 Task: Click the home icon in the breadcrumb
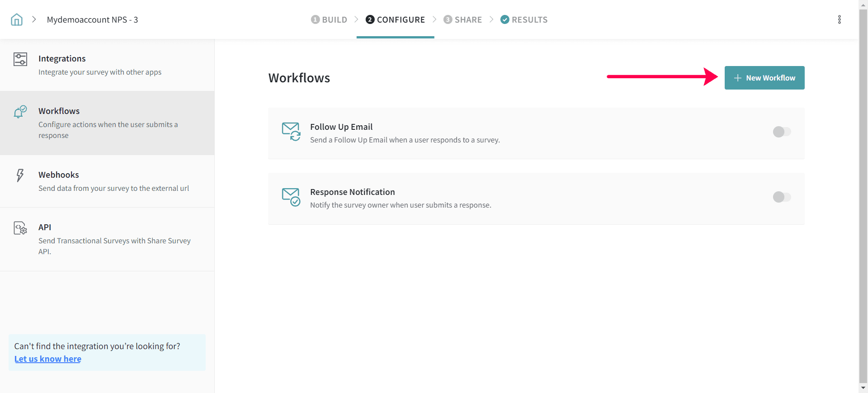click(x=17, y=19)
